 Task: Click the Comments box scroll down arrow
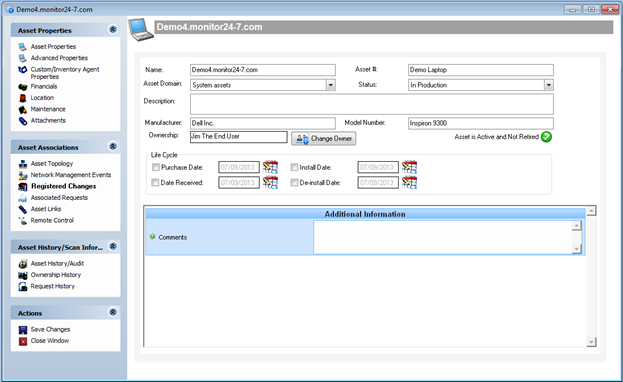[577, 249]
